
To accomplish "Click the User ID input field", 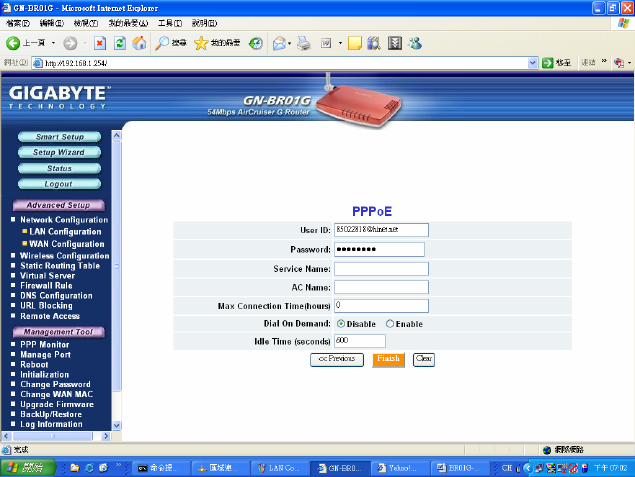I will click(x=381, y=230).
